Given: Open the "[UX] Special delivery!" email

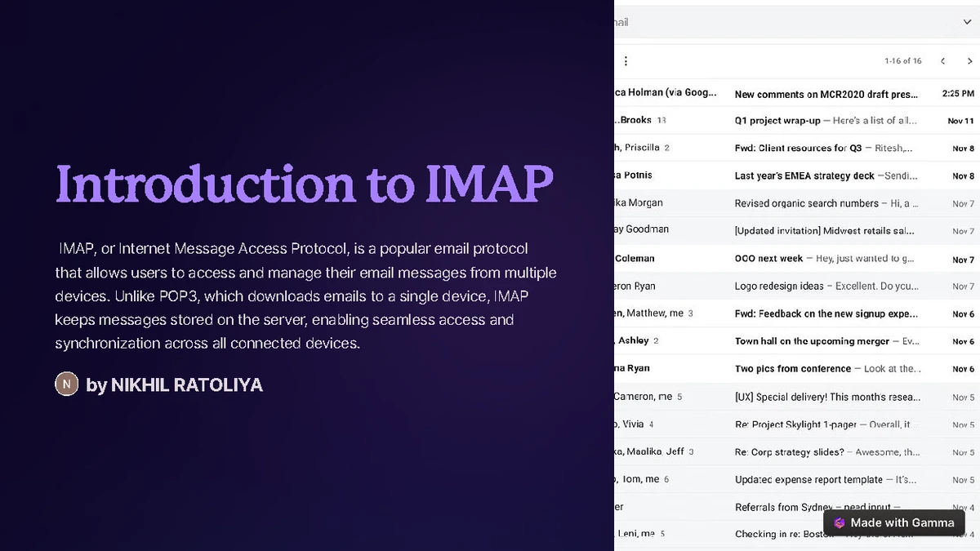Looking at the screenshot, I should click(x=796, y=397).
